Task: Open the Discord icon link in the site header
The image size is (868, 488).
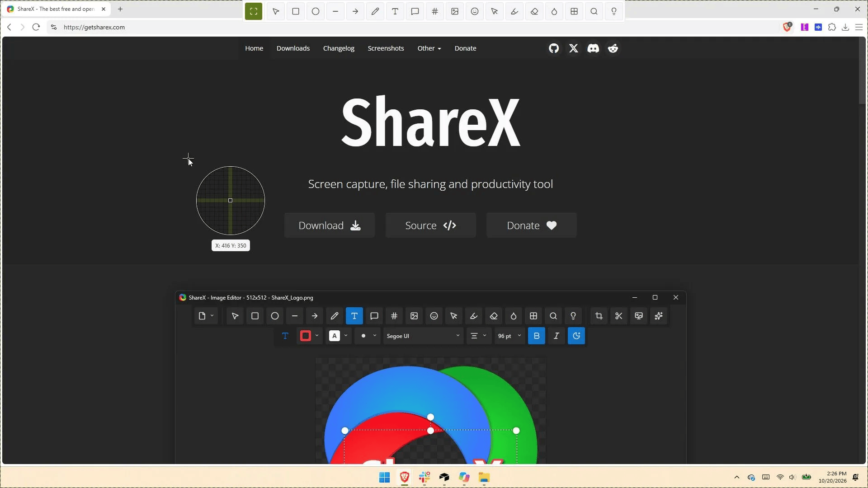Action: coord(593,48)
